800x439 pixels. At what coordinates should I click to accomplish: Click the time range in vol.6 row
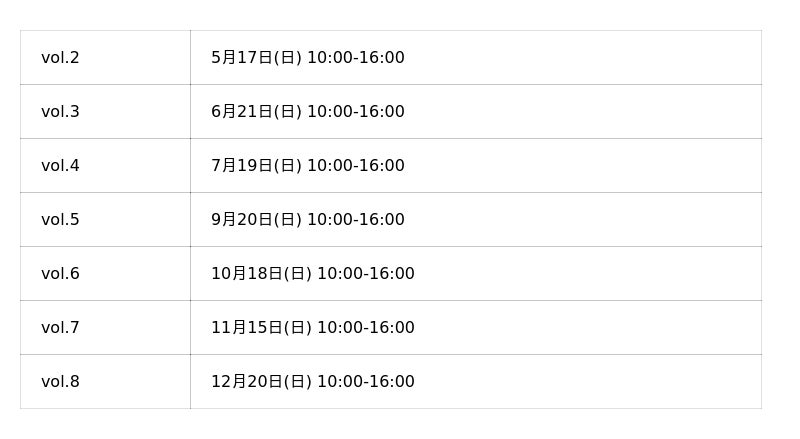point(365,274)
